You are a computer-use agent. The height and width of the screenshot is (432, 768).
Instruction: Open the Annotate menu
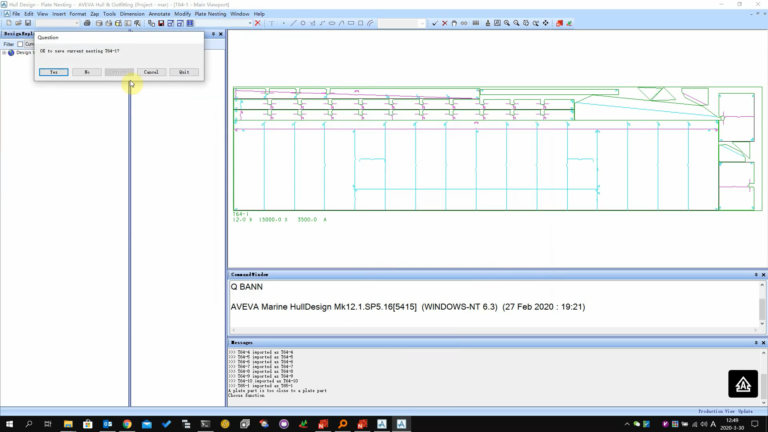click(159, 14)
